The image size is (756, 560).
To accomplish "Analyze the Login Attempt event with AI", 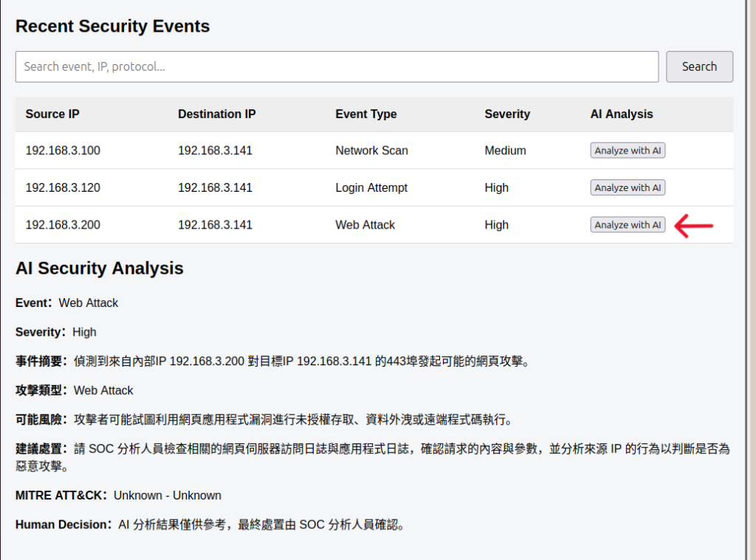I will (628, 187).
